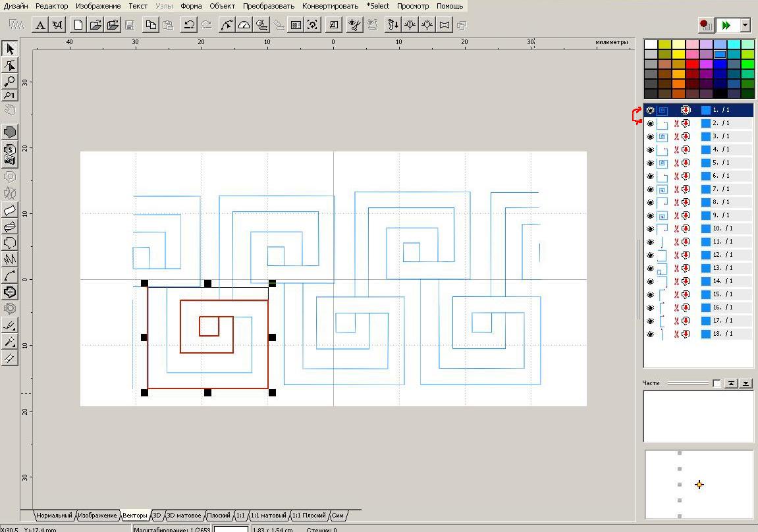Select the arrow selection tool

pyautogui.click(x=10, y=49)
